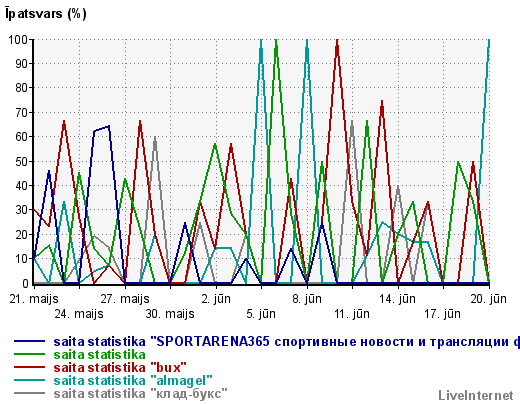520x405 pixels.
Task: Open the "almagel" legend entry
Action: [x=133, y=380]
